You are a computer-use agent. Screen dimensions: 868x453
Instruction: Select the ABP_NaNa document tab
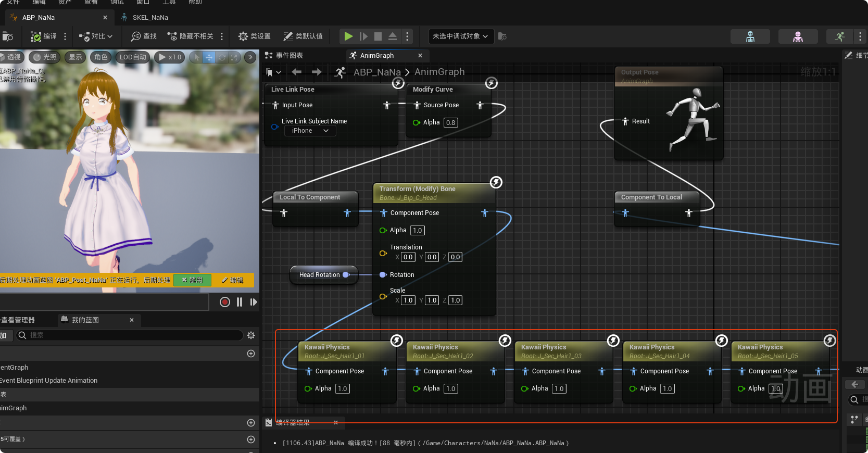click(38, 18)
